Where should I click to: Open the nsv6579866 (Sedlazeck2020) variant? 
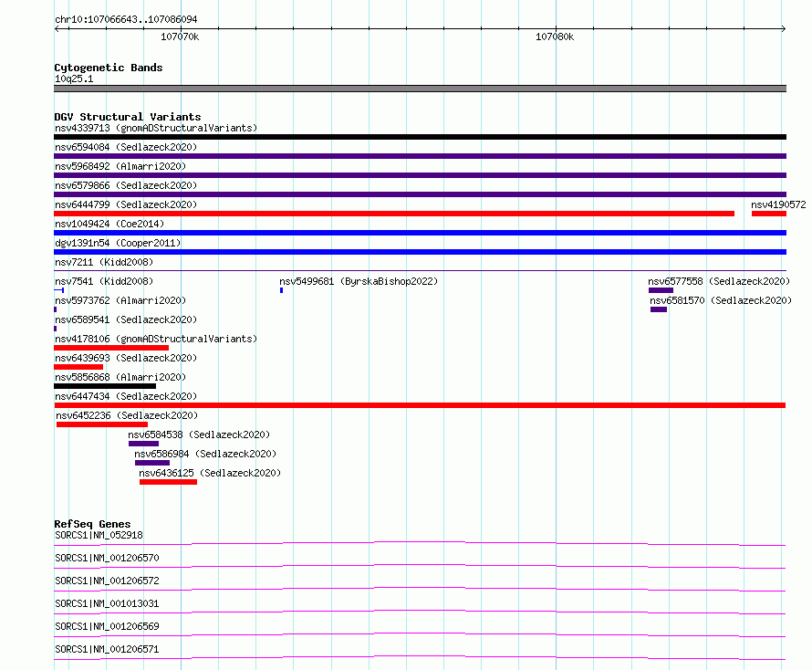pos(126,185)
